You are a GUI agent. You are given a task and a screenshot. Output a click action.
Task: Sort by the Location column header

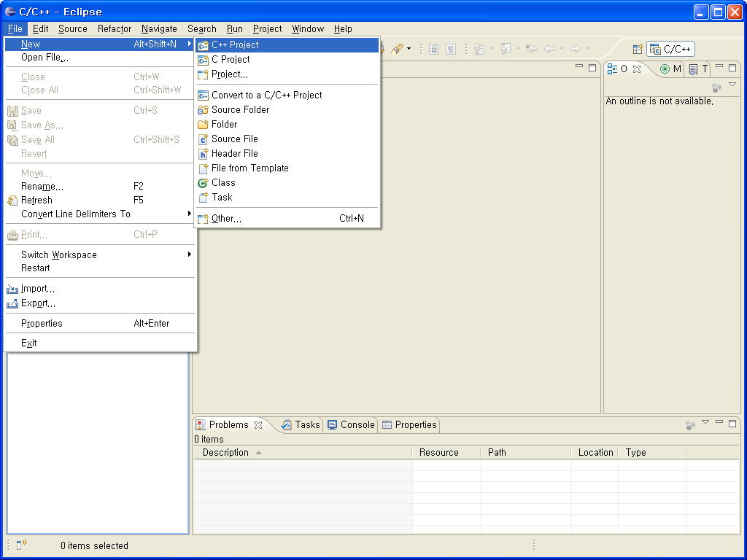(595, 452)
